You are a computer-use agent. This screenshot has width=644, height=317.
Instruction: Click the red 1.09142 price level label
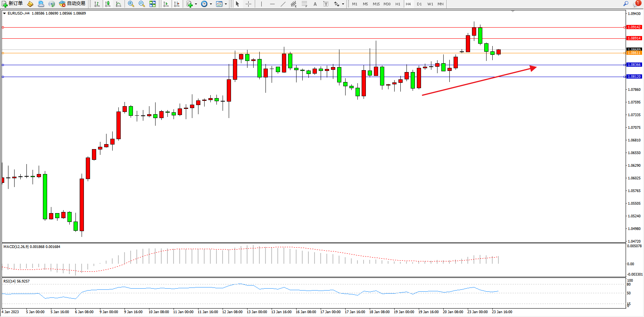(634, 27)
